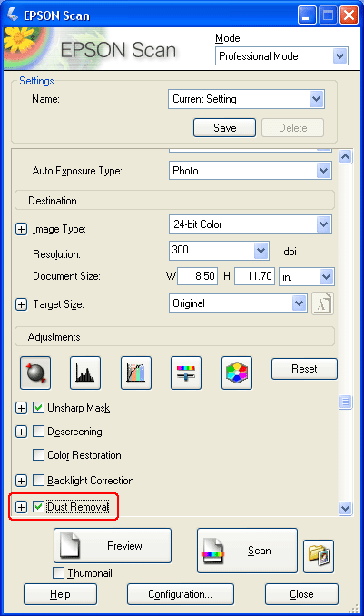Open the Image Adjustment sliders icon
Screen dimensions: 364x616
(x=186, y=373)
